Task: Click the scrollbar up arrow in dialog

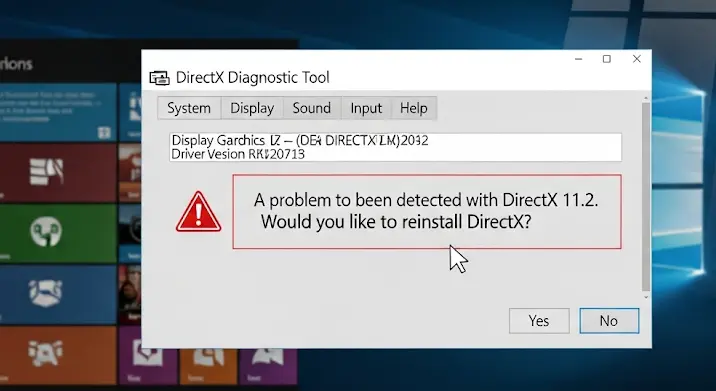Action: click(x=646, y=99)
